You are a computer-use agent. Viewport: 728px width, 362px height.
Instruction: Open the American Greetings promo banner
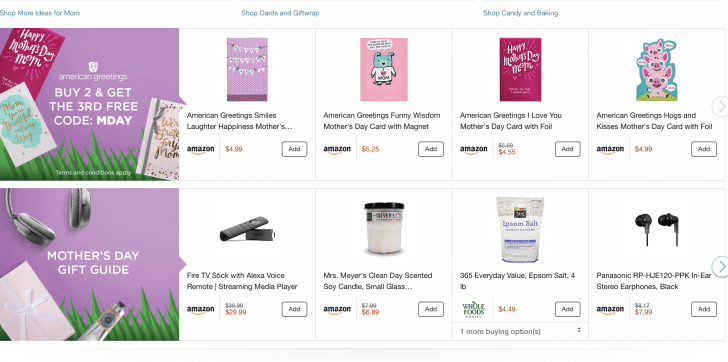(x=89, y=104)
